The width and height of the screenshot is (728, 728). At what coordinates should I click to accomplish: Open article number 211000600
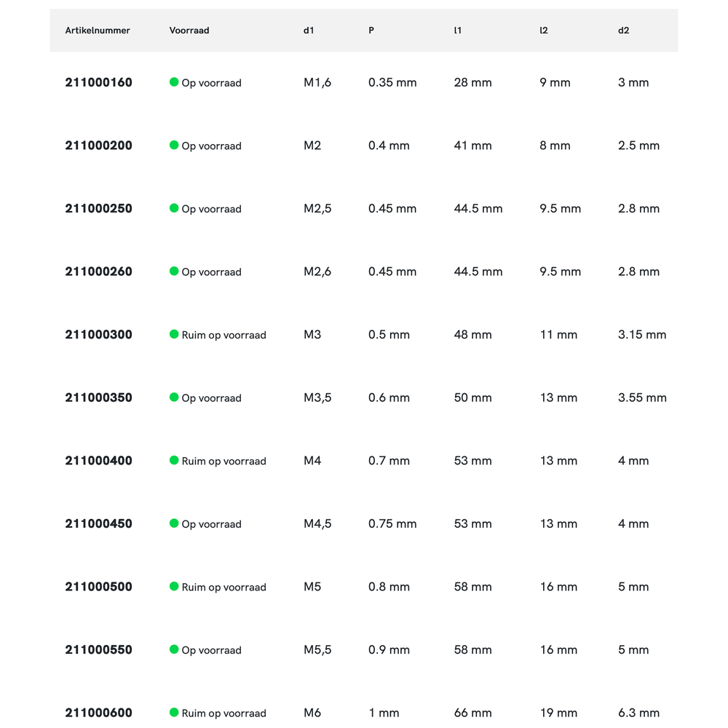pos(99,713)
